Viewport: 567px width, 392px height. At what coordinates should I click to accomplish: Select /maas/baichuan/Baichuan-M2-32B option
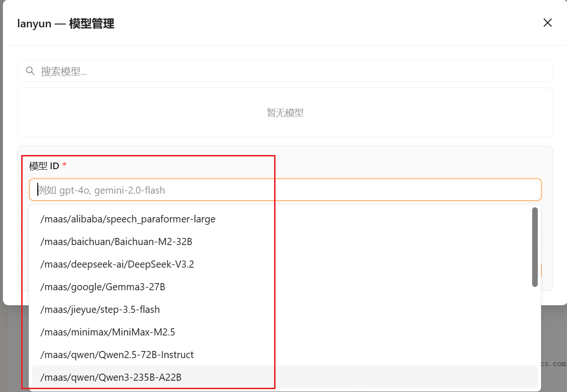pyautogui.click(x=284, y=242)
